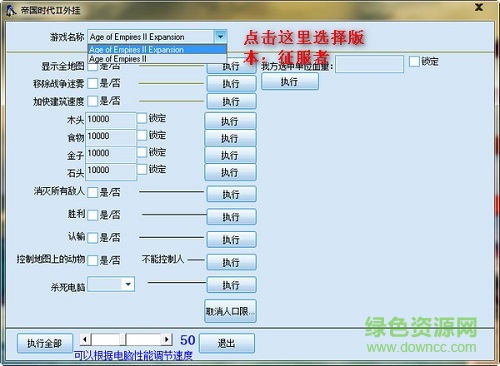
Task: Toggle the 消灭所有敌人 checkbox
Action: [x=92, y=192]
